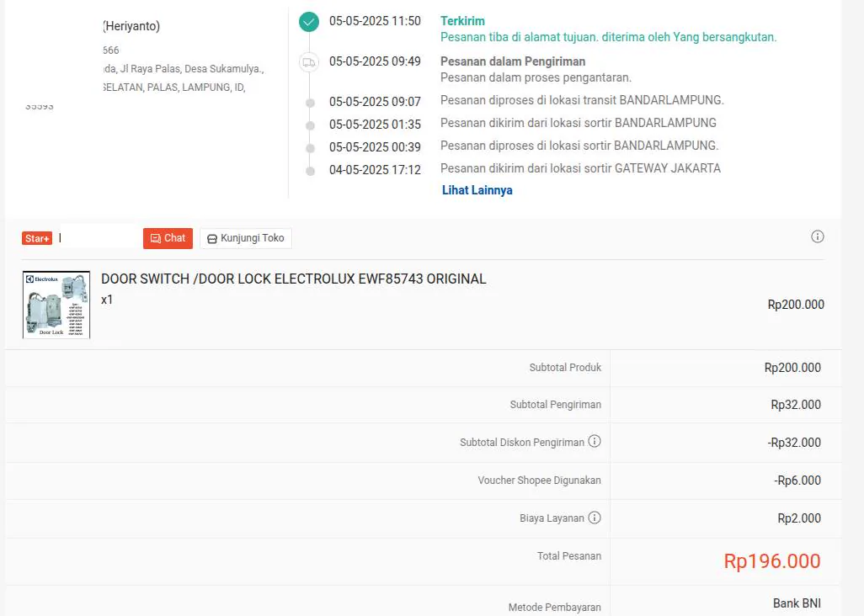Open Chat with the seller
Viewport: 864px width, 616px height.
click(168, 238)
